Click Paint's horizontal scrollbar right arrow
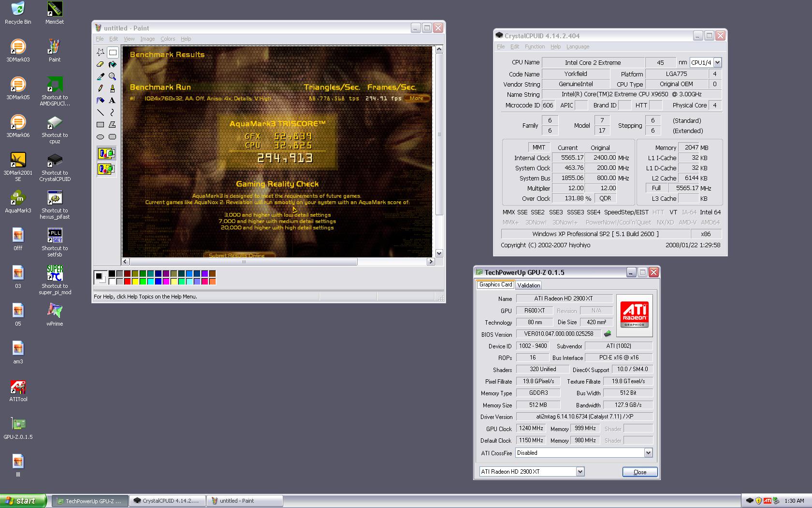Viewport: 812px width, 508px height. tap(431, 262)
